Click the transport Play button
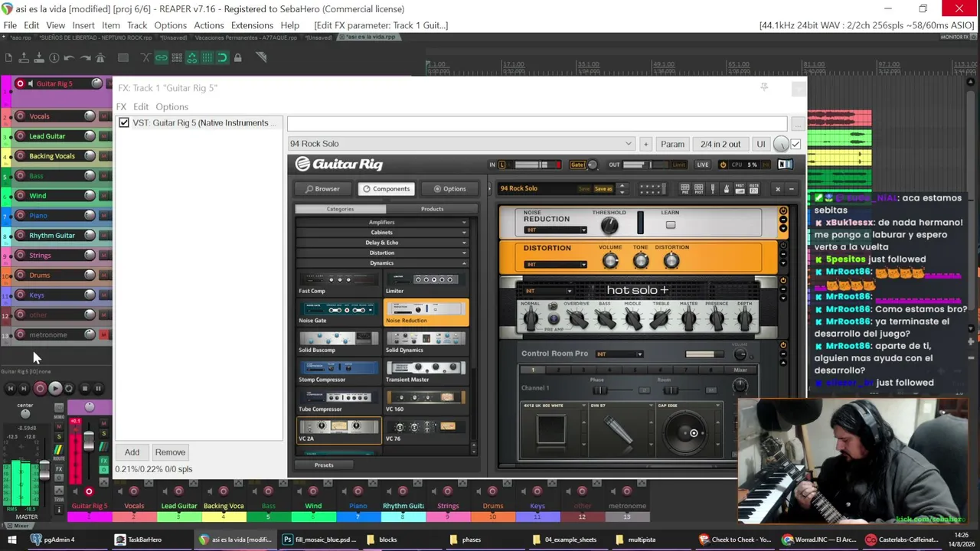 55,389
